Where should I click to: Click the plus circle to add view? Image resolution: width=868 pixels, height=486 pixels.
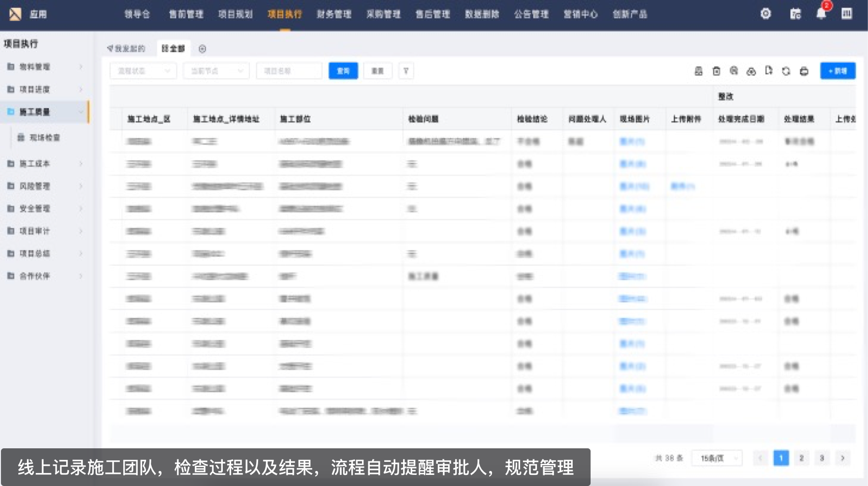tap(203, 49)
